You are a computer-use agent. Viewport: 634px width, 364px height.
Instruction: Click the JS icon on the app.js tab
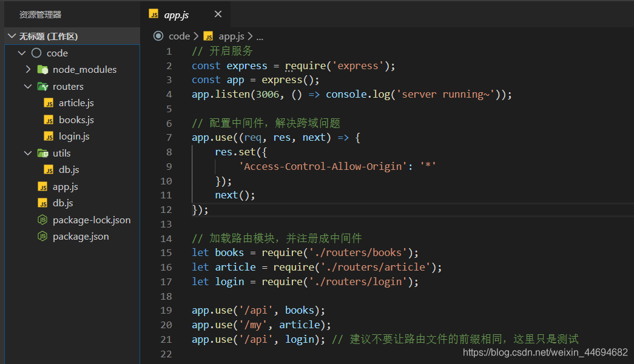153,14
